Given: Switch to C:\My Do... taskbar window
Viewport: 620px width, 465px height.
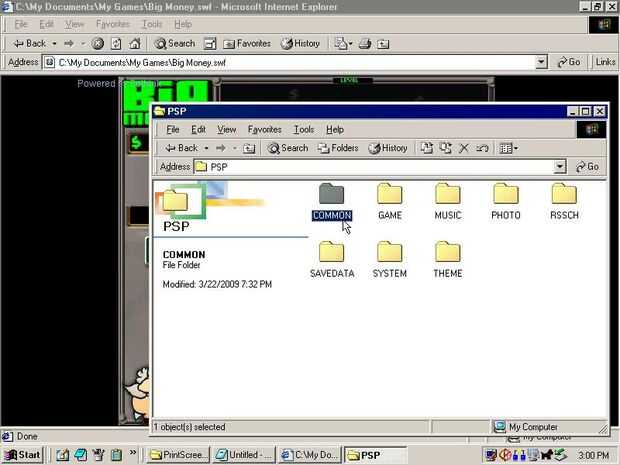Looking at the screenshot, I should point(310,455).
